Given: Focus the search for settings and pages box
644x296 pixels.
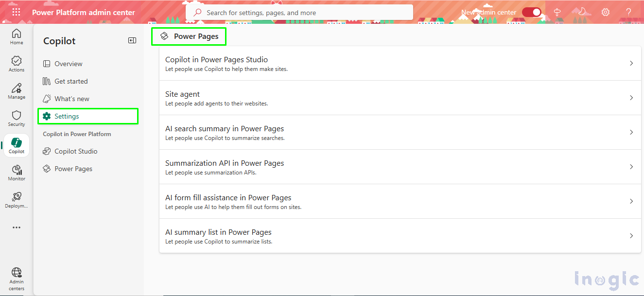Looking at the screenshot, I should click(x=299, y=13).
